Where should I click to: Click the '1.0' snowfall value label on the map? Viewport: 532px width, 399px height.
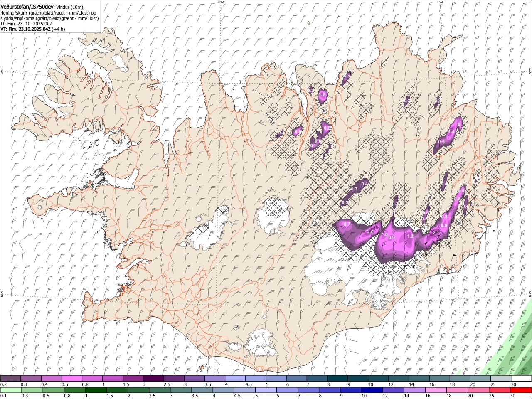[x=384, y=235]
